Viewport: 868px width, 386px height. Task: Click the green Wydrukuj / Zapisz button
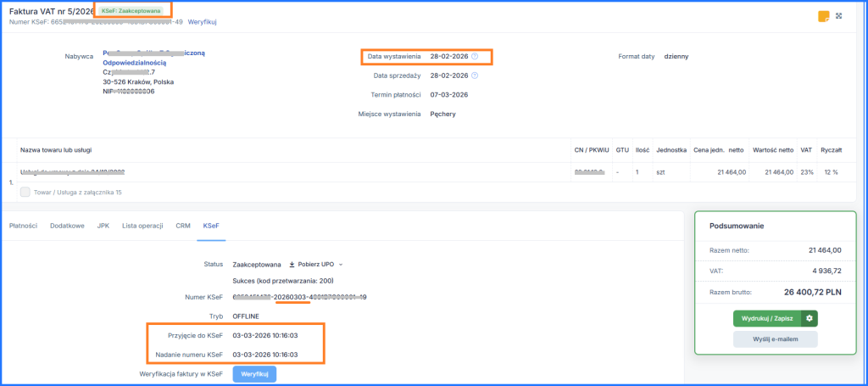click(x=767, y=318)
